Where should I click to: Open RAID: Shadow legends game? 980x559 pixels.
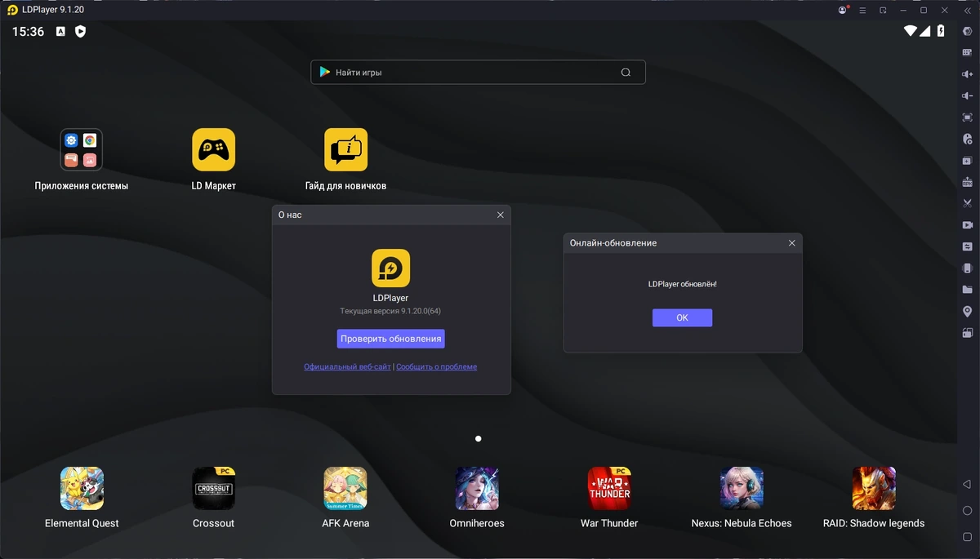coord(874,488)
